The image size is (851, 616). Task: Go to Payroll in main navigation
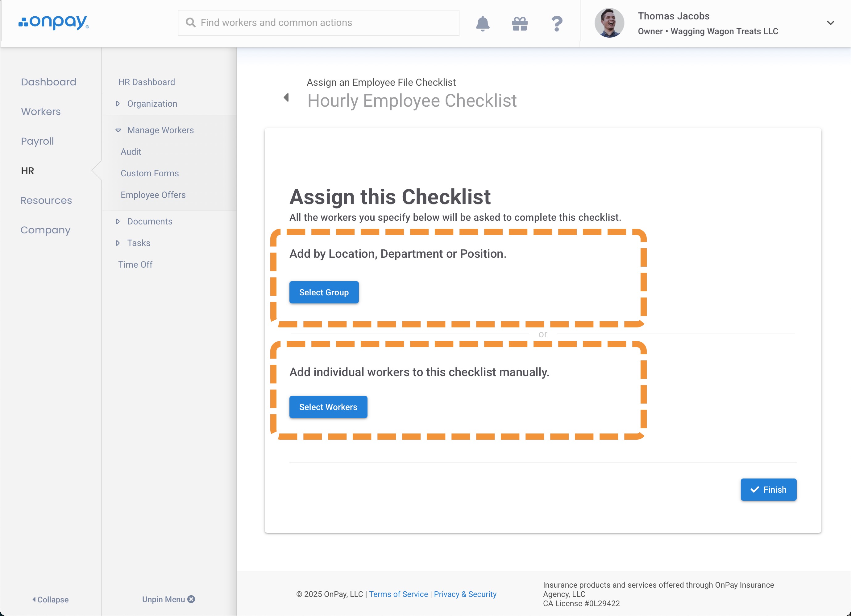37,141
